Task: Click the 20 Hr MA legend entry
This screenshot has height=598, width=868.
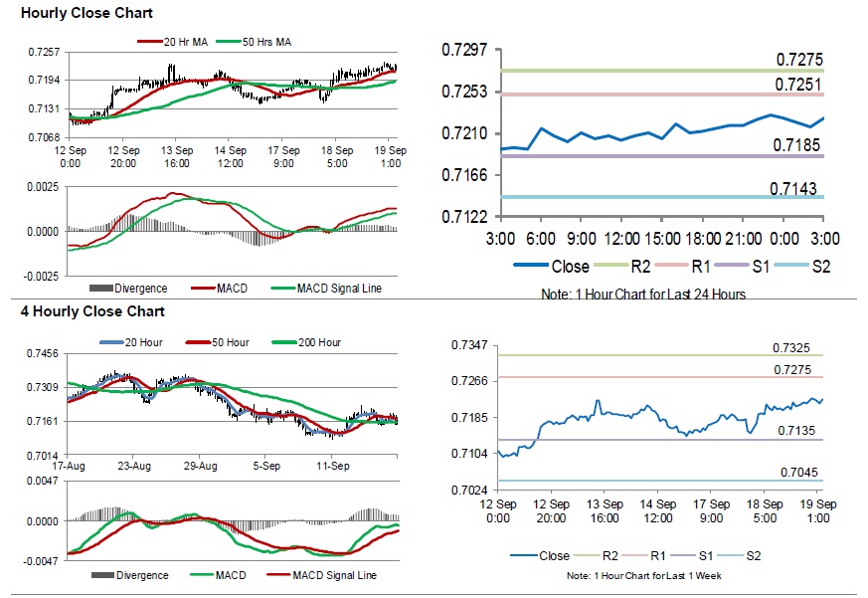Action: (173, 42)
